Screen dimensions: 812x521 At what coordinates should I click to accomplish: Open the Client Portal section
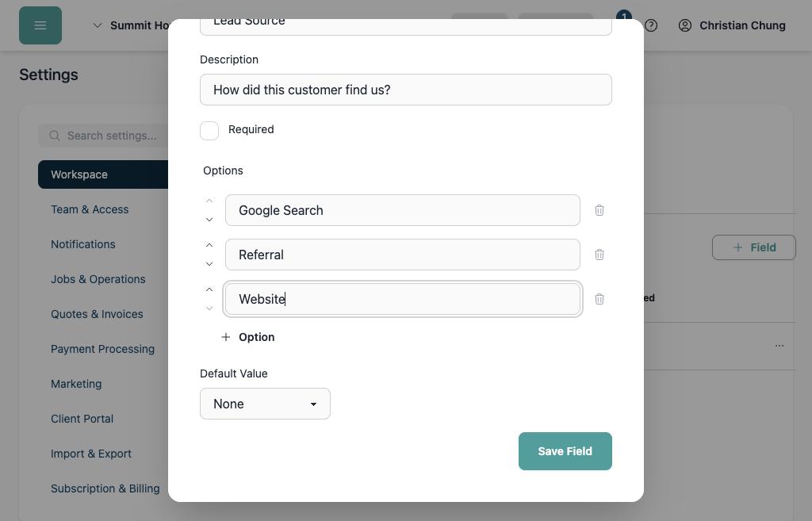[82, 419]
